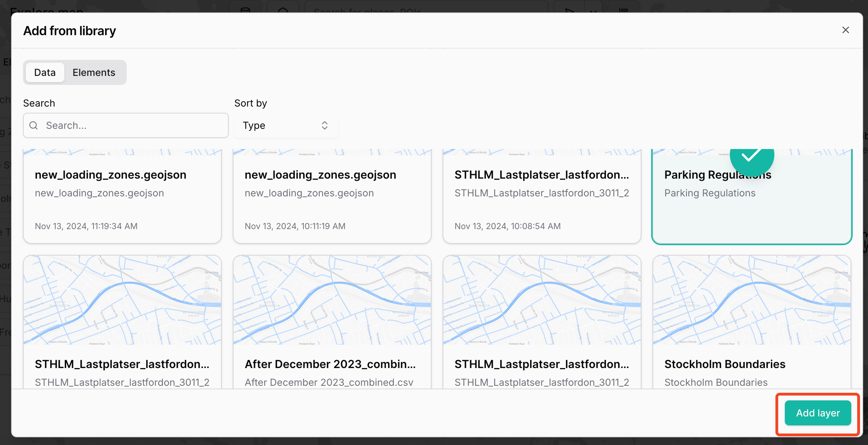Select STHLM_Lastplatser card dated 10:08:54 AM

(542, 196)
